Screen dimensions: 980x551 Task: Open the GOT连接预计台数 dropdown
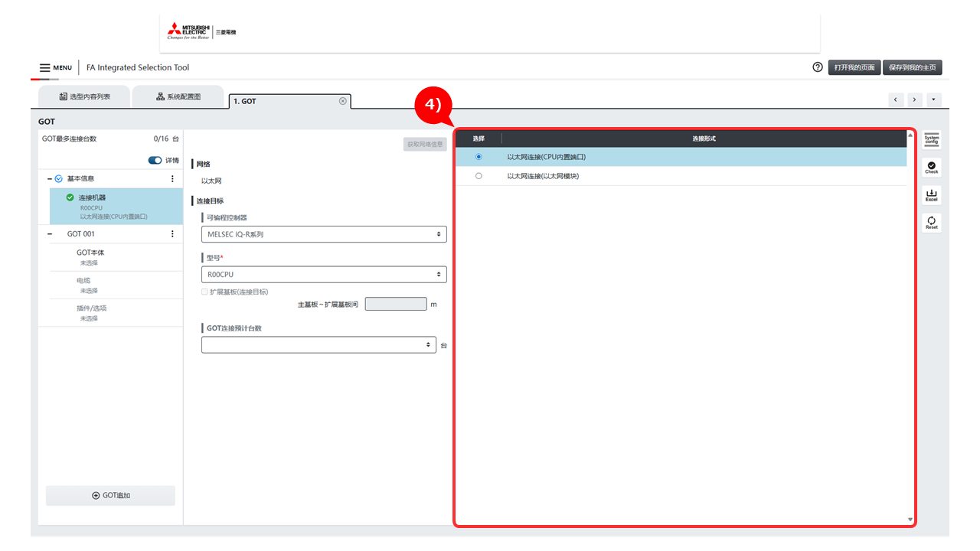[318, 345]
